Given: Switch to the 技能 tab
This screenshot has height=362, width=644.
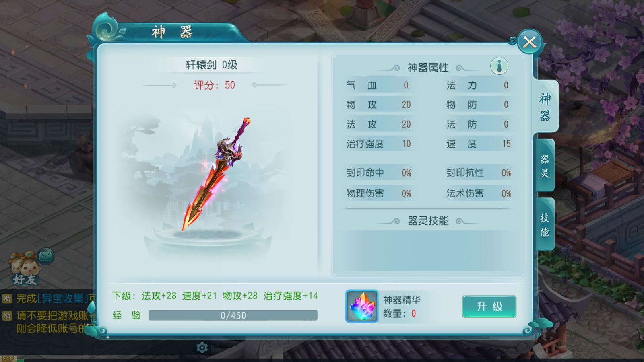Looking at the screenshot, I should tap(545, 224).
